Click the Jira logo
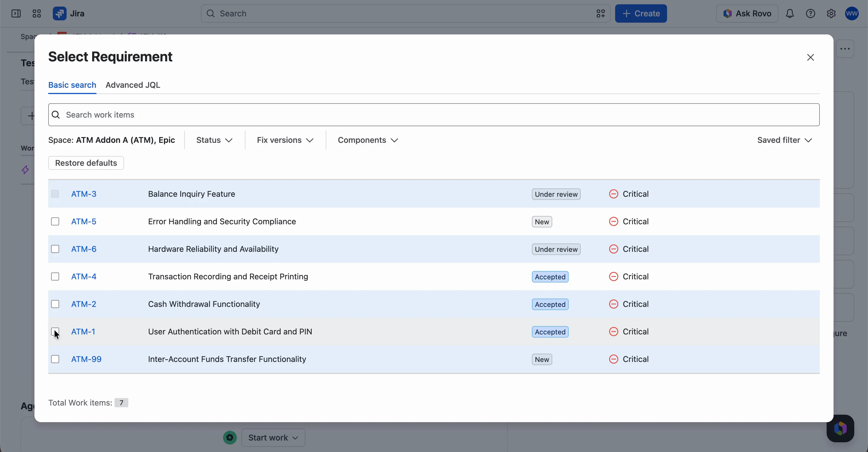This screenshot has height=452, width=868. [68, 13]
